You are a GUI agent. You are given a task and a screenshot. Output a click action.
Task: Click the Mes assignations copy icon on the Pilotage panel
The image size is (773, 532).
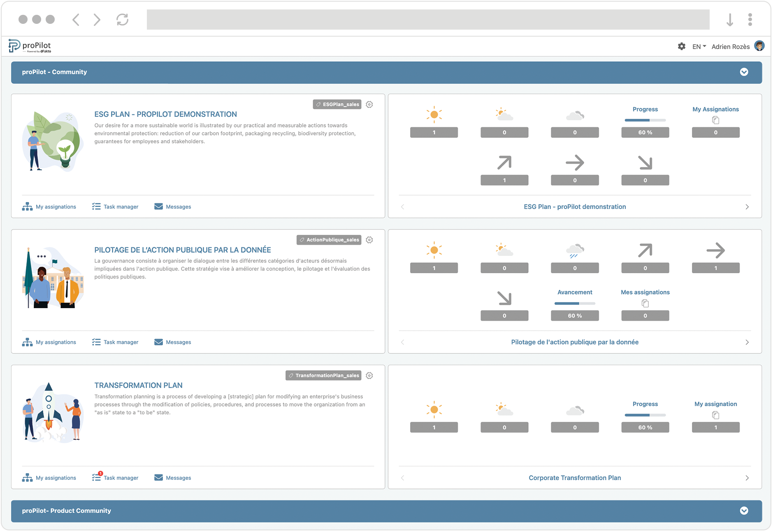point(645,303)
